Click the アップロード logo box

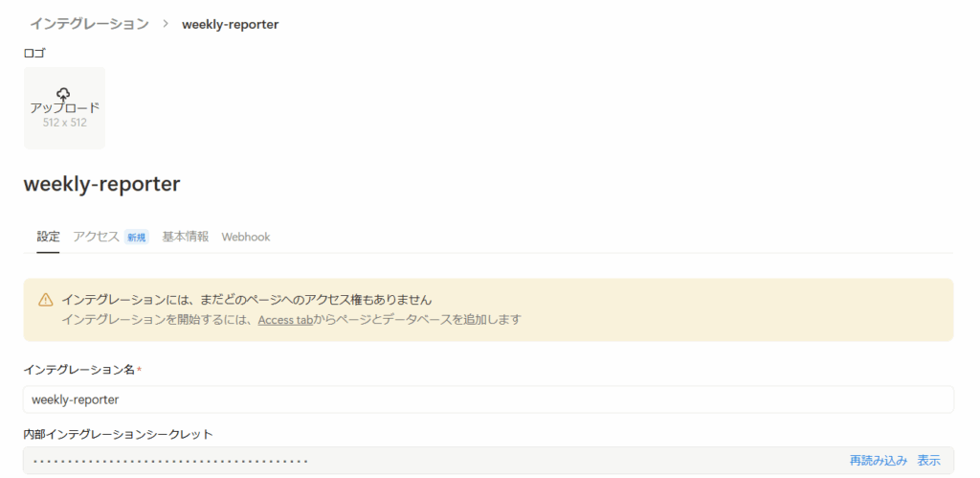64,108
